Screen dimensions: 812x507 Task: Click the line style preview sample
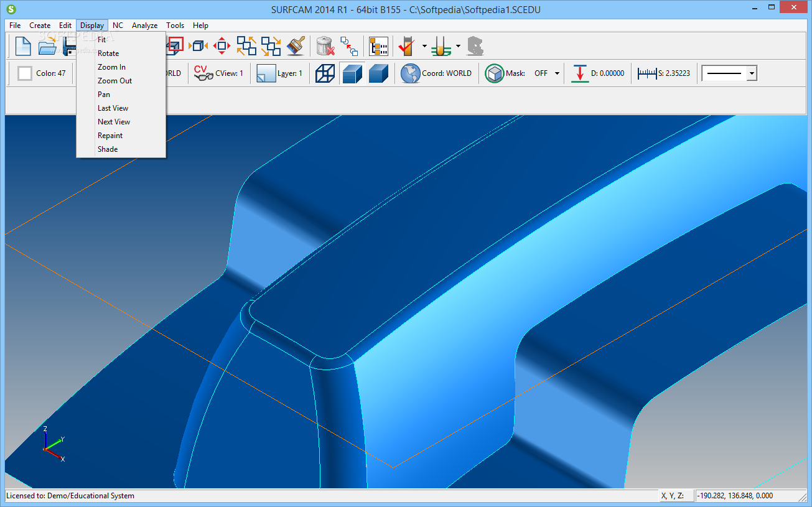[x=725, y=73]
